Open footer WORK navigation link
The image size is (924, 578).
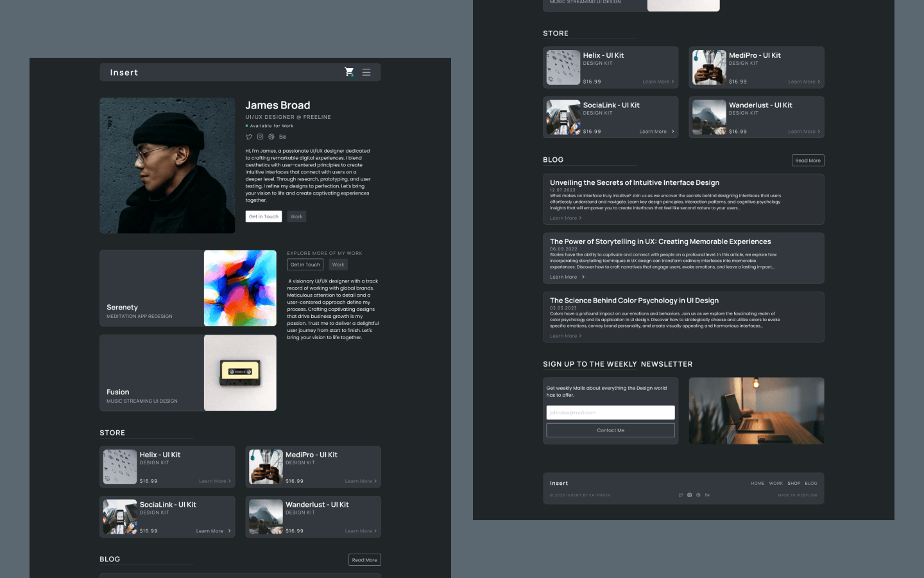776,484
